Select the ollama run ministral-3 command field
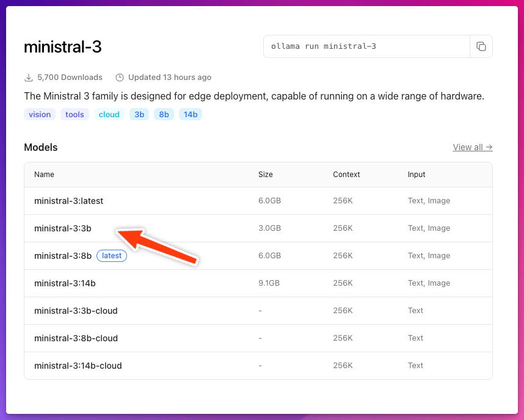Viewport: 524px width, 420px height. click(x=366, y=46)
